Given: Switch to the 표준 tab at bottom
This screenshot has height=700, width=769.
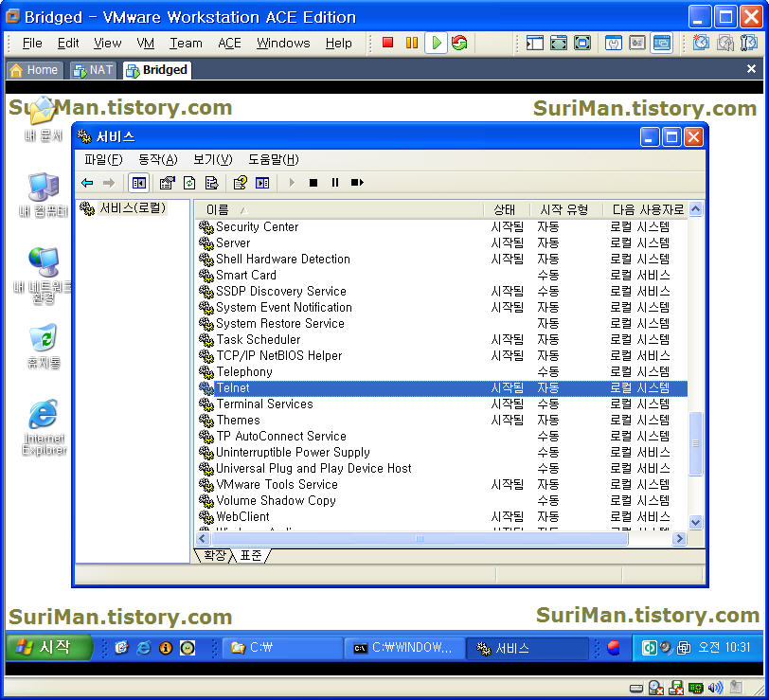Looking at the screenshot, I should click(251, 555).
